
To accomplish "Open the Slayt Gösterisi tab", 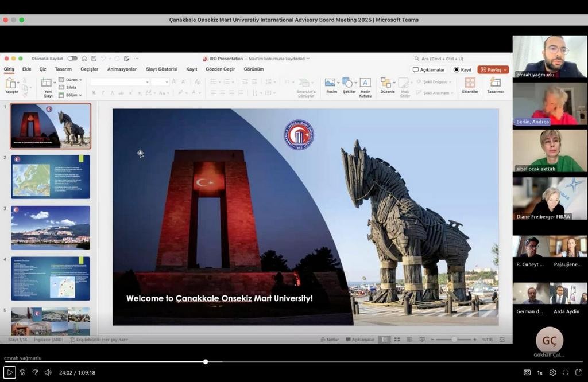I will pos(161,69).
